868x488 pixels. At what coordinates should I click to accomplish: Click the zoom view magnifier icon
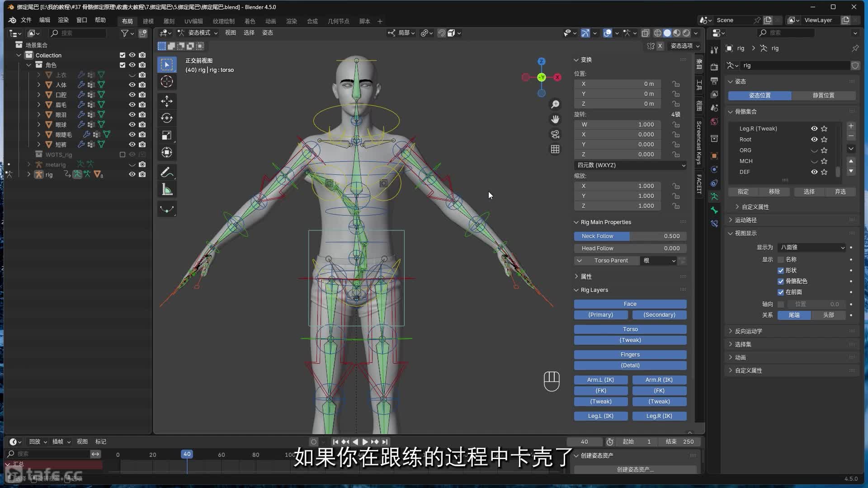[555, 104]
